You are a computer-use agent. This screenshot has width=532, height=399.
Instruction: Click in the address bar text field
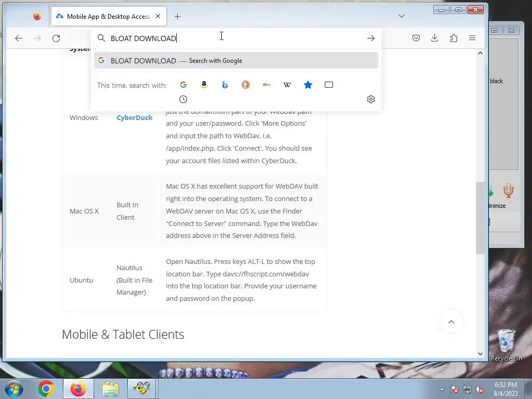point(236,38)
